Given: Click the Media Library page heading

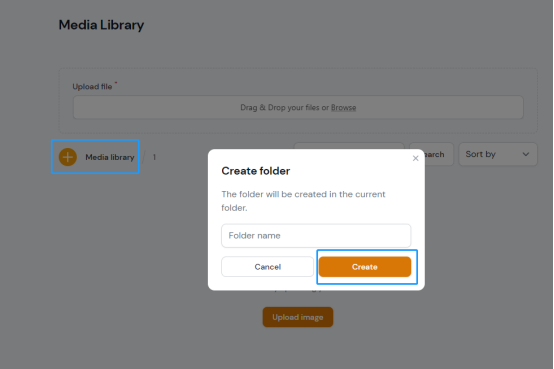Looking at the screenshot, I should coord(101,25).
